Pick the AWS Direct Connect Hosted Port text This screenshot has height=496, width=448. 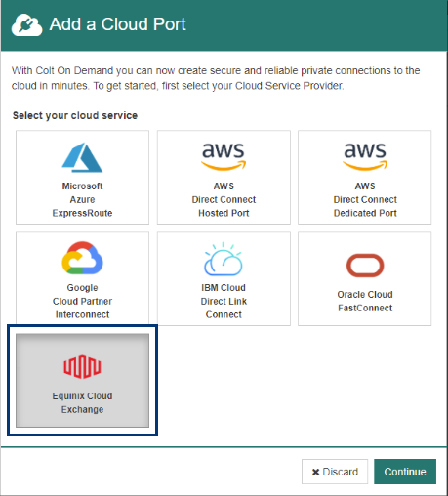pyautogui.click(x=224, y=199)
